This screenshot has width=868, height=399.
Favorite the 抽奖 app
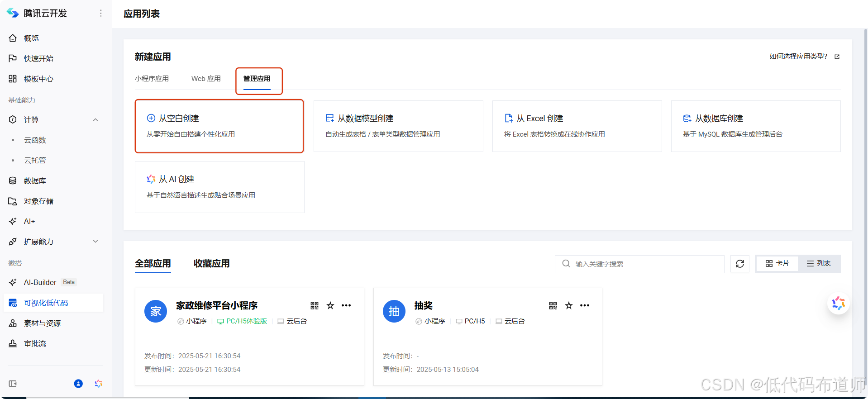(569, 305)
